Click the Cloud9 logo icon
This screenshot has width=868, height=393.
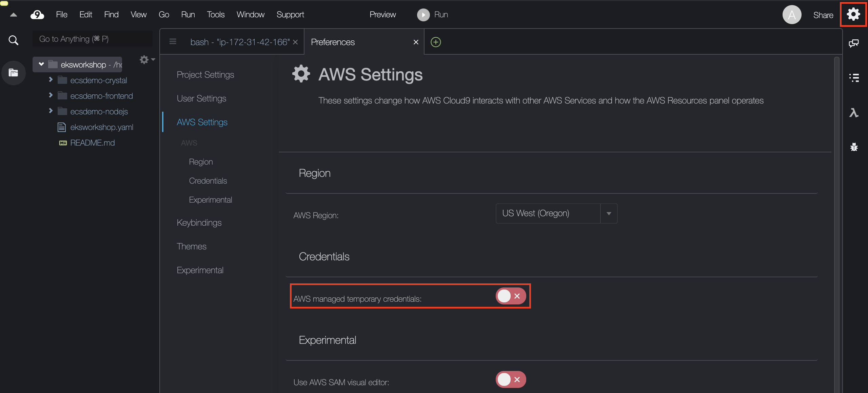(37, 15)
